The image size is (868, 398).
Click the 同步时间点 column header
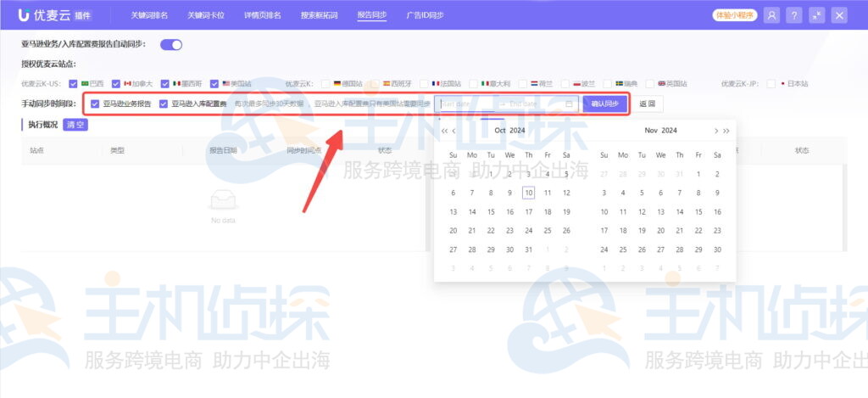[304, 151]
